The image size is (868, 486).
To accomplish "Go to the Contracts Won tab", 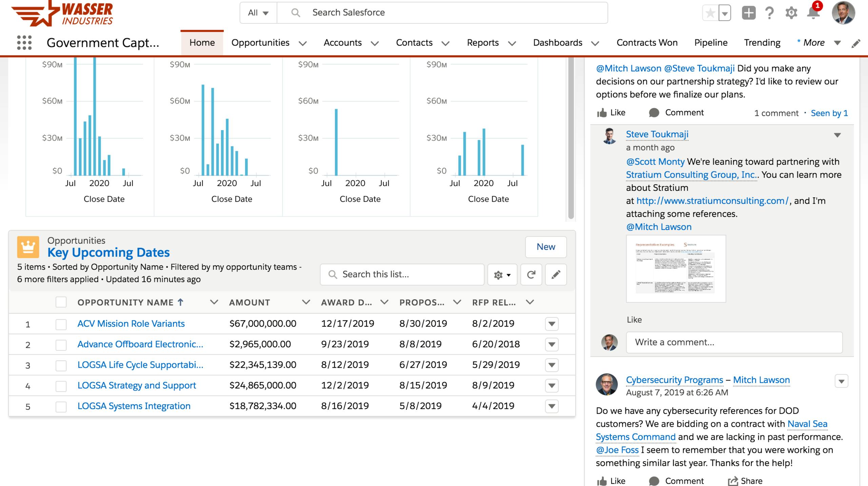I will coord(647,43).
